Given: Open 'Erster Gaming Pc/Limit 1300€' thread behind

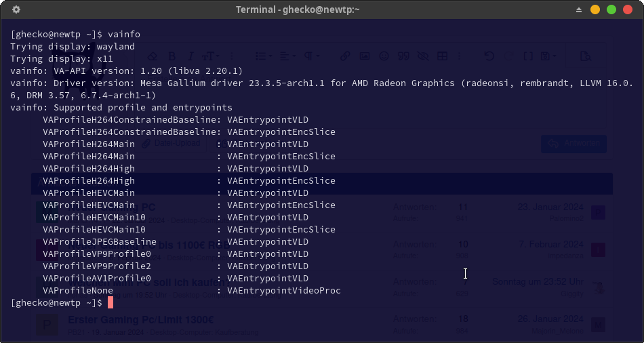Looking at the screenshot, I should [141, 319].
